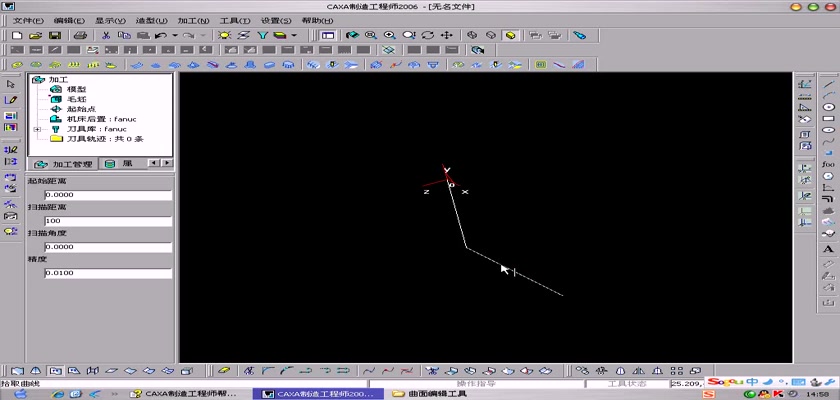The width and height of the screenshot is (840, 400).
Task: Select the ellipse tool on right toolbar
Action: point(828,130)
